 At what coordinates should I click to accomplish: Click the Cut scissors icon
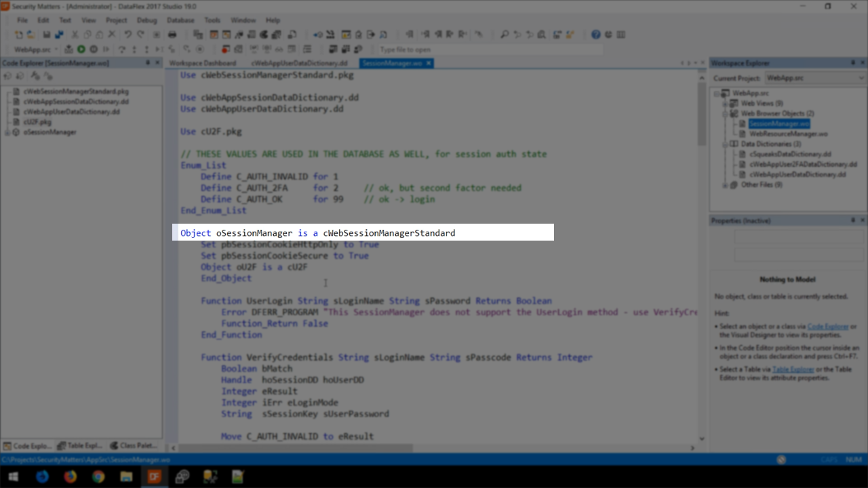pyautogui.click(x=75, y=35)
